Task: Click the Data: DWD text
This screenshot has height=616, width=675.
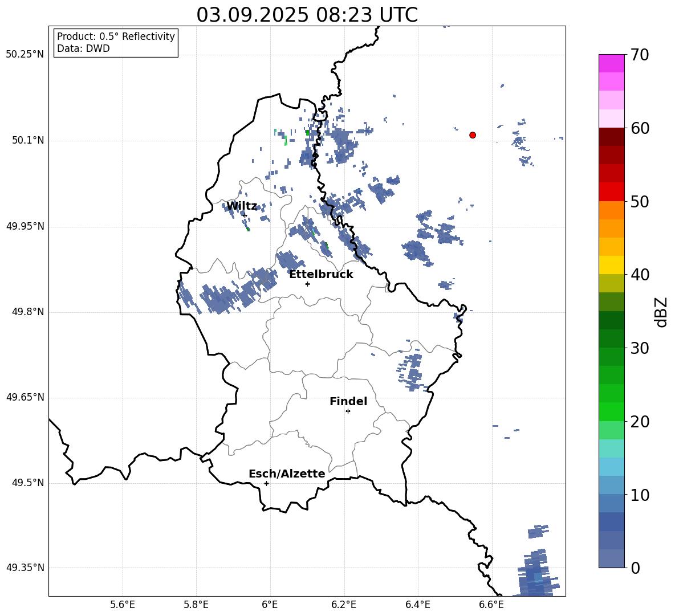Action: pos(83,48)
